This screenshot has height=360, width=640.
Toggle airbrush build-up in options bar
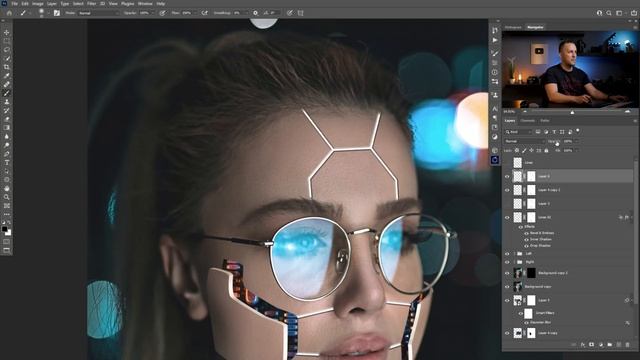[204, 13]
